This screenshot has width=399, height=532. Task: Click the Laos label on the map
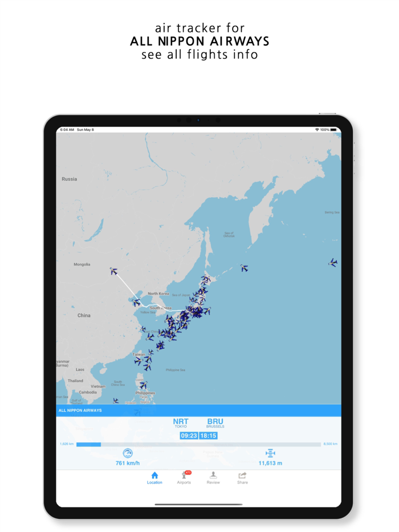click(80, 370)
